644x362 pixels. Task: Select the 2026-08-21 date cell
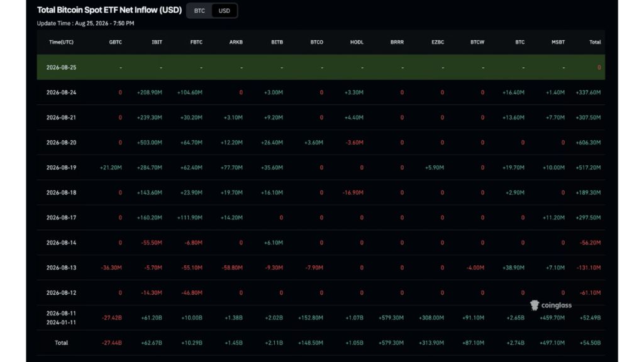[x=61, y=118]
